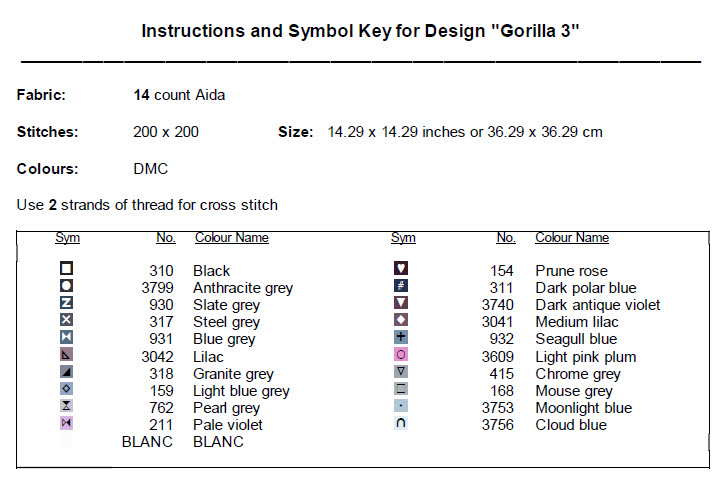This screenshot has height=477, width=721.
Task: Click the Slate grey Z symbol
Action: 67,303
